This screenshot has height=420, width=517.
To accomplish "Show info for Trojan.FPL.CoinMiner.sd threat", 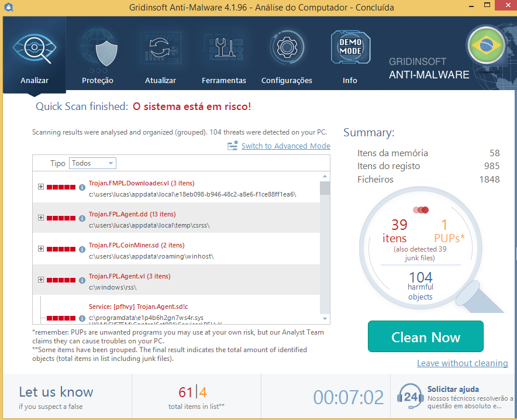I will pos(82,249).
